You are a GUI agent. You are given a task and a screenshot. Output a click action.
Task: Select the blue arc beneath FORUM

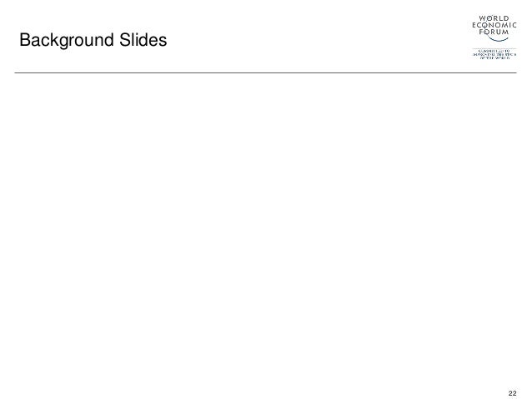498,38
